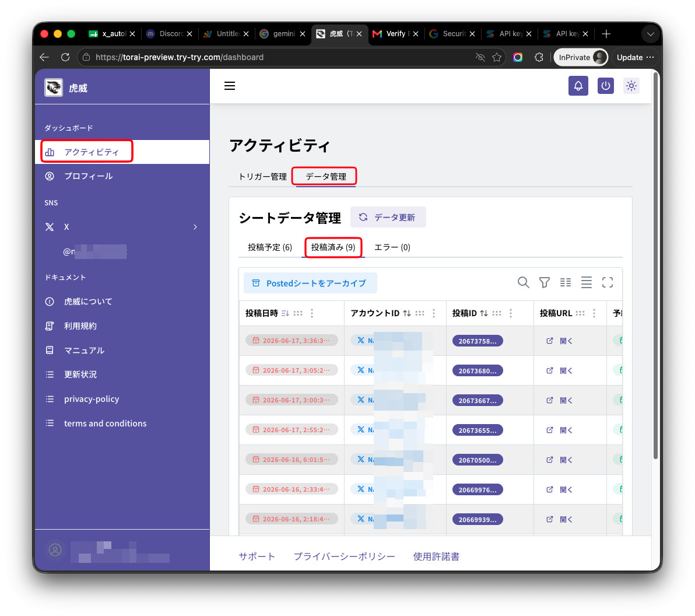Bookmark page with star icon
The height and width of the screenshot is (616, 695).
point(497,57)
